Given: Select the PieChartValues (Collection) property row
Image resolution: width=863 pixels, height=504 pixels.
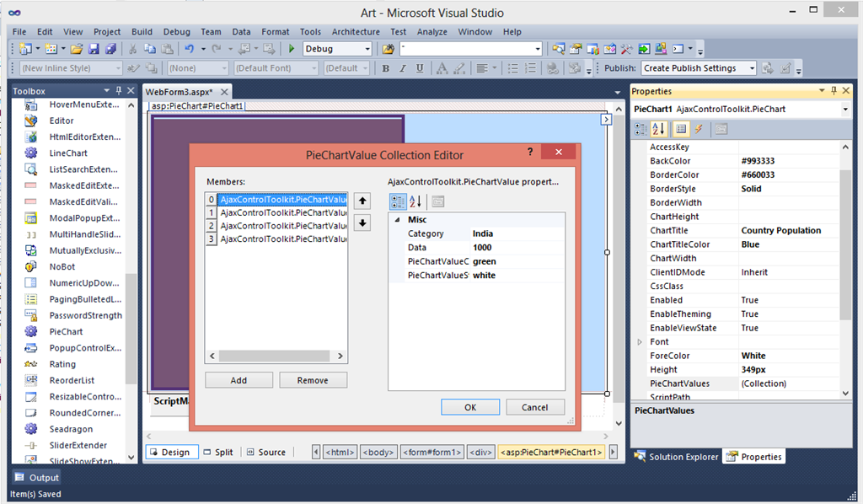Looking at the screenshot, I should point(743,383).
